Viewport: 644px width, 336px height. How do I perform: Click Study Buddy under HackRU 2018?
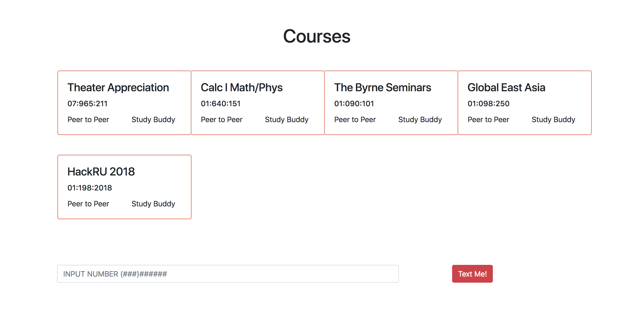coord(153,204)
